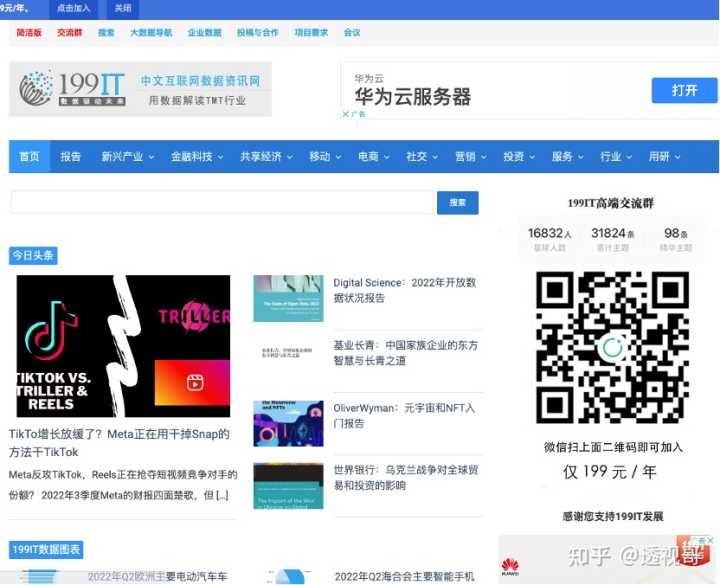Expand 新兴产业 dropdown menu
720x585 pixels.
point(127,157)
